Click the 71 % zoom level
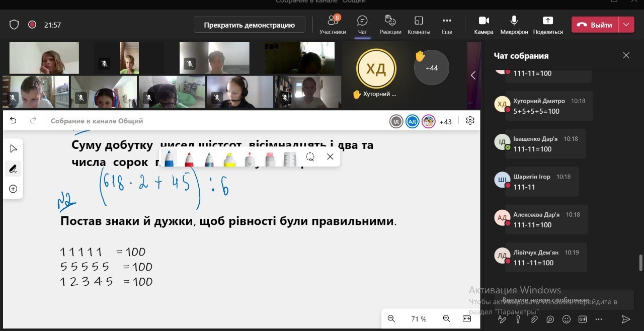The height and width of the screenshot is (331, 644). coord(419,319)
